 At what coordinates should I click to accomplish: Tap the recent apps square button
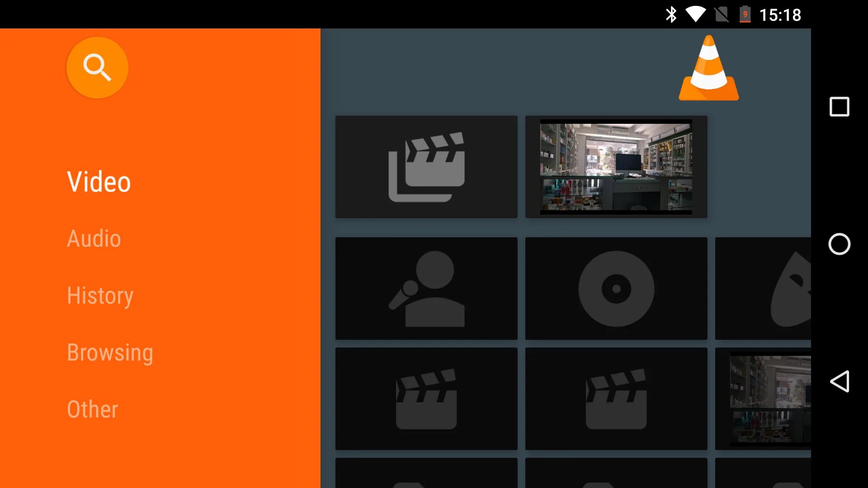[x=839, y=107]
